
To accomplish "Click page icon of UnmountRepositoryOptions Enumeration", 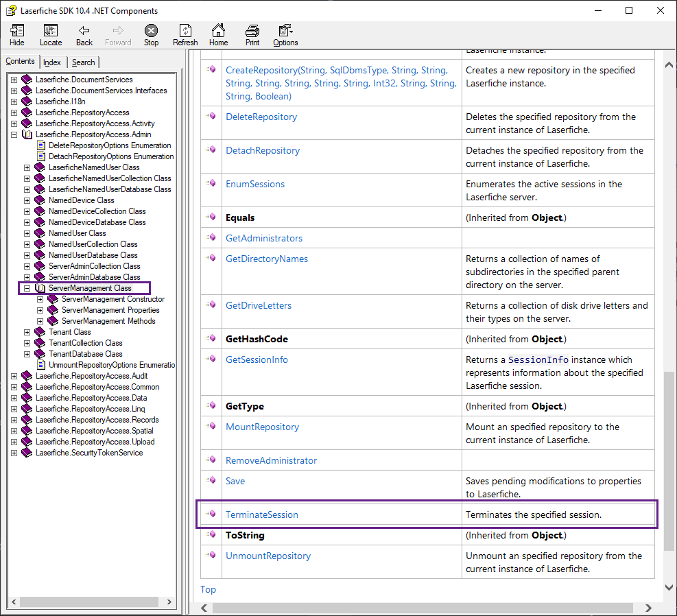I will click(x=41, y=365).
